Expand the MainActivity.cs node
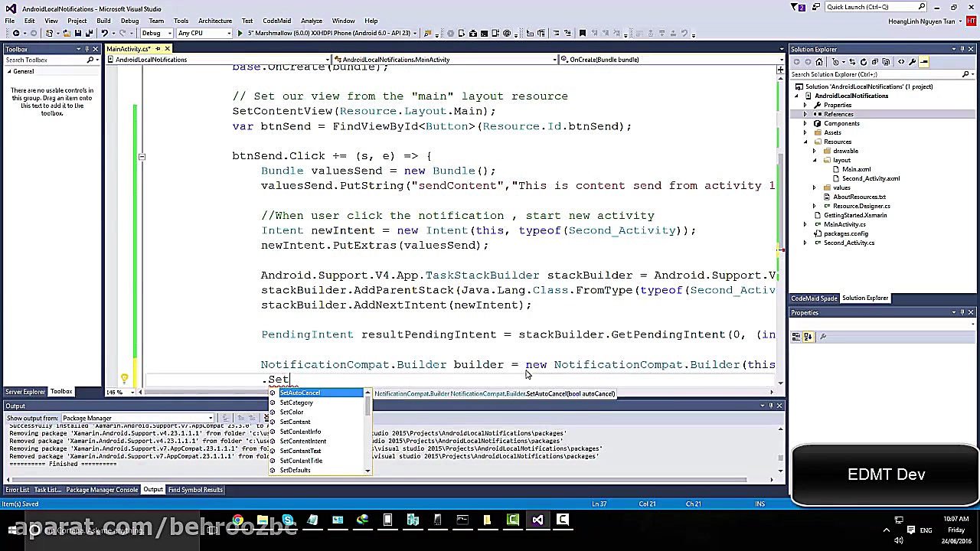Screen dimensions: 980x551 (805, 224)
